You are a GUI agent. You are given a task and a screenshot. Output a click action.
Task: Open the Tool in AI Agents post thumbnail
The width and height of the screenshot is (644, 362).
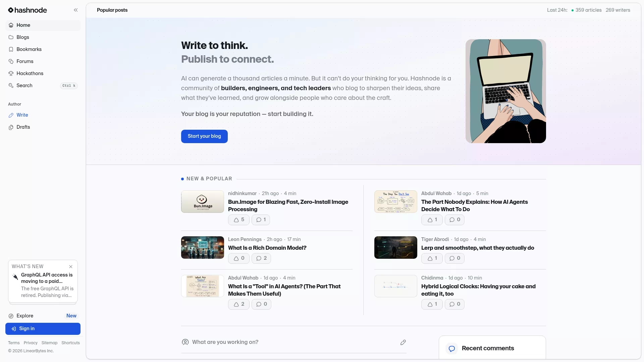tap(203, 286)
